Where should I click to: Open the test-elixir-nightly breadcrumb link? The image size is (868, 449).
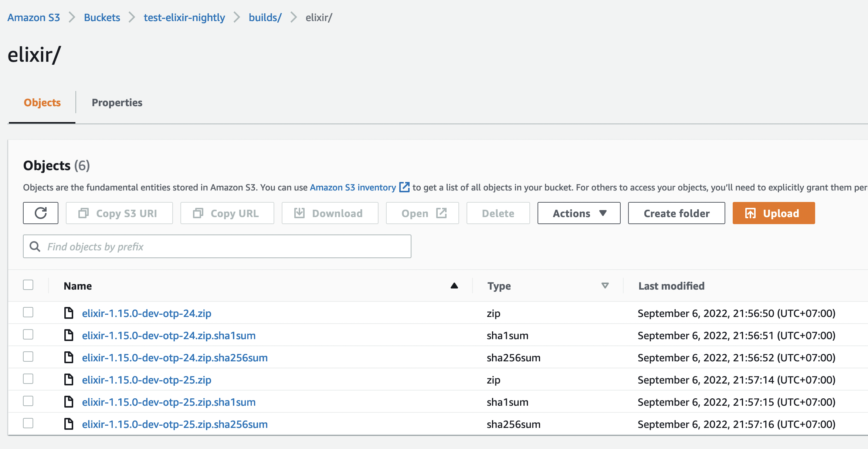(x=184, y=17)
